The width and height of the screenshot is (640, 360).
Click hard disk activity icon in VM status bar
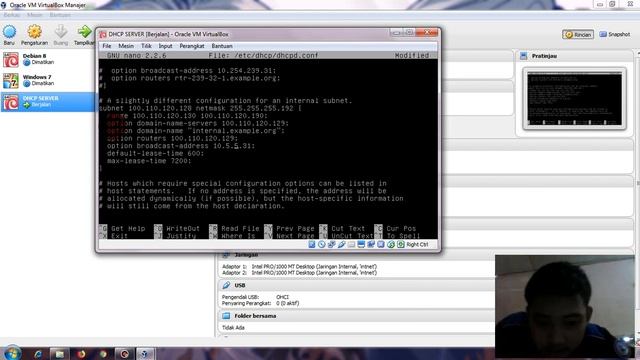pyautogui.click(x=312, y=244)
